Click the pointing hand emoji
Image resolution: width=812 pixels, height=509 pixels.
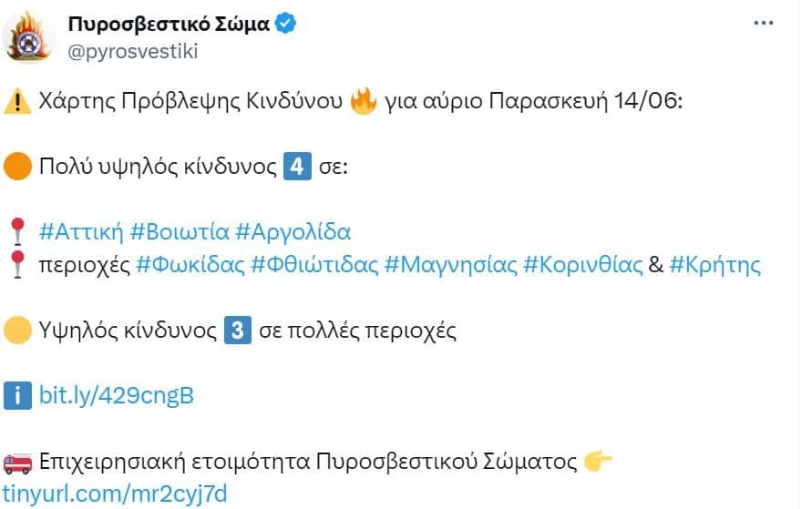(x=598, y=461)
